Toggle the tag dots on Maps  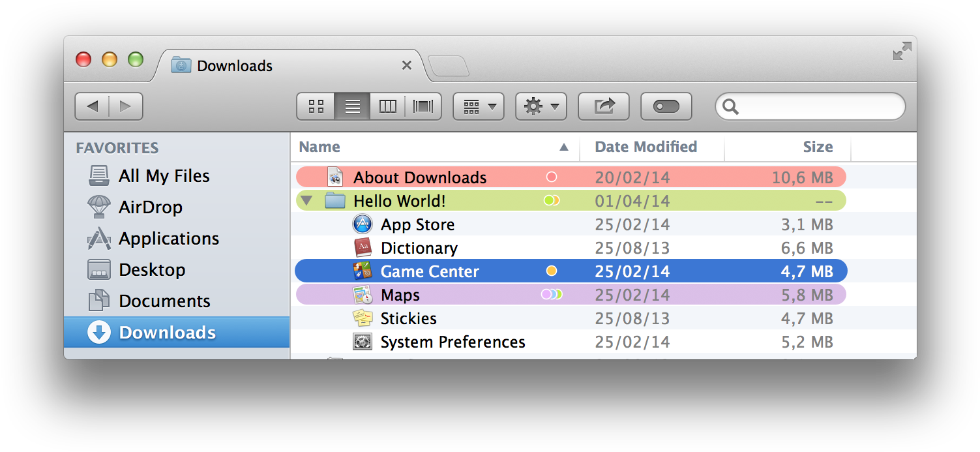[x=551, y=294]
